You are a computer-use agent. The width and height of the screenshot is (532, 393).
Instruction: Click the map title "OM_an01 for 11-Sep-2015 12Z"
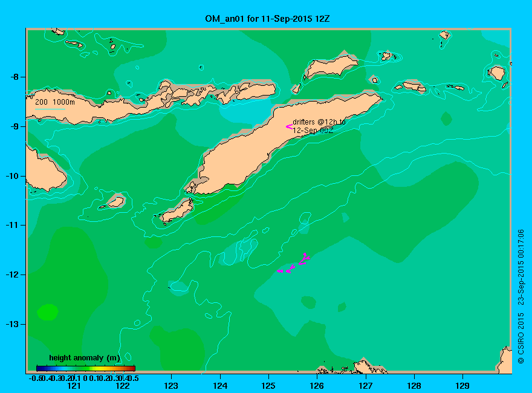click(x=267, y=19)
